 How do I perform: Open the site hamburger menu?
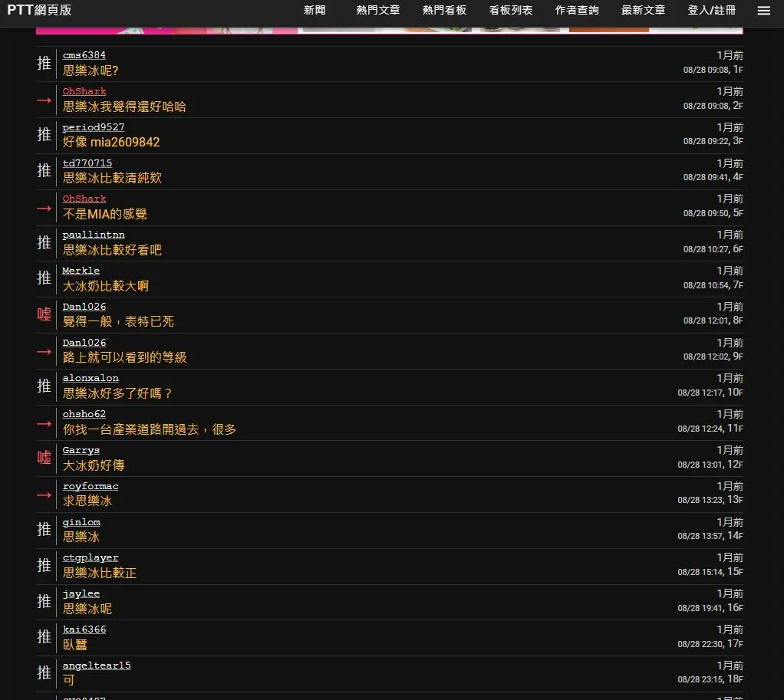(764, 11)
